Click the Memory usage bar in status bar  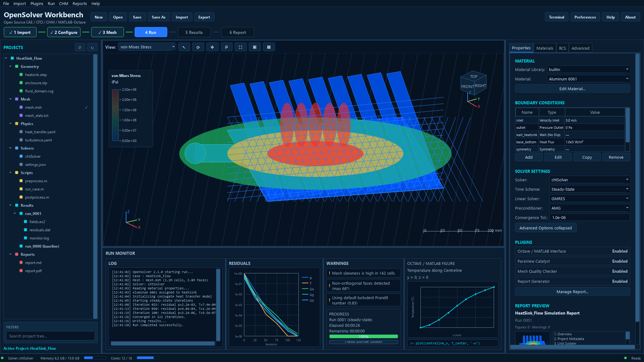(x=95, y=358)
